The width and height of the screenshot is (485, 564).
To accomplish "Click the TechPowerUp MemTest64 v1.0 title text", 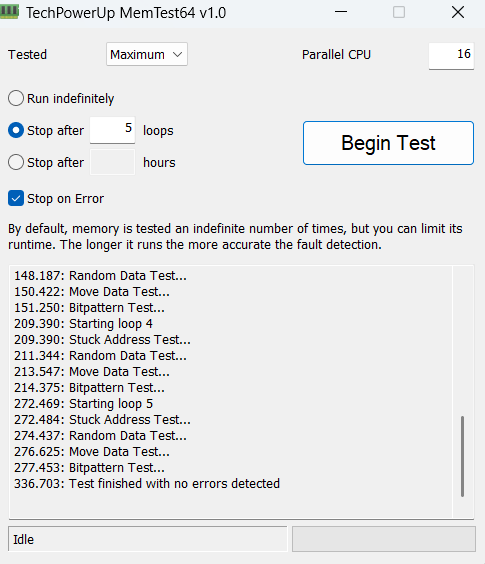I will [x=126, y=13].
